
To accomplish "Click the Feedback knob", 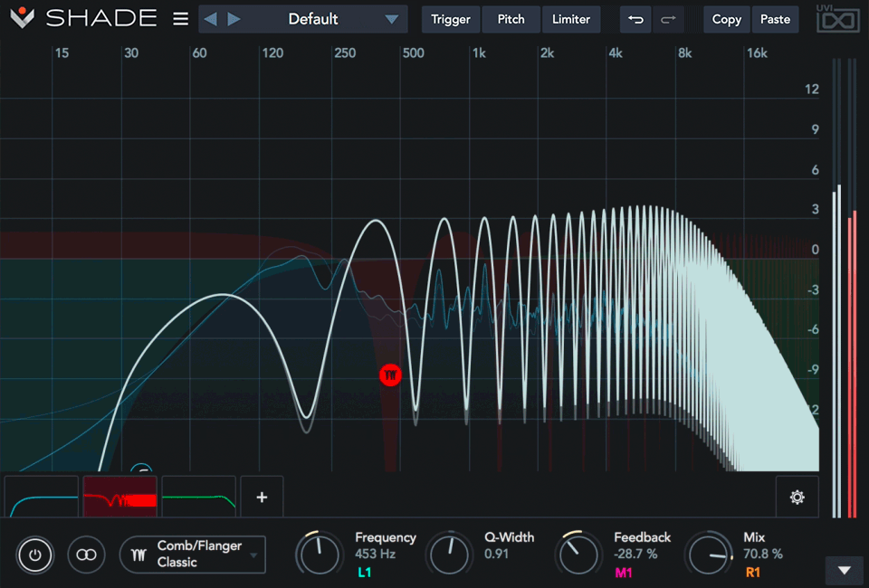I will coord(579,554).
